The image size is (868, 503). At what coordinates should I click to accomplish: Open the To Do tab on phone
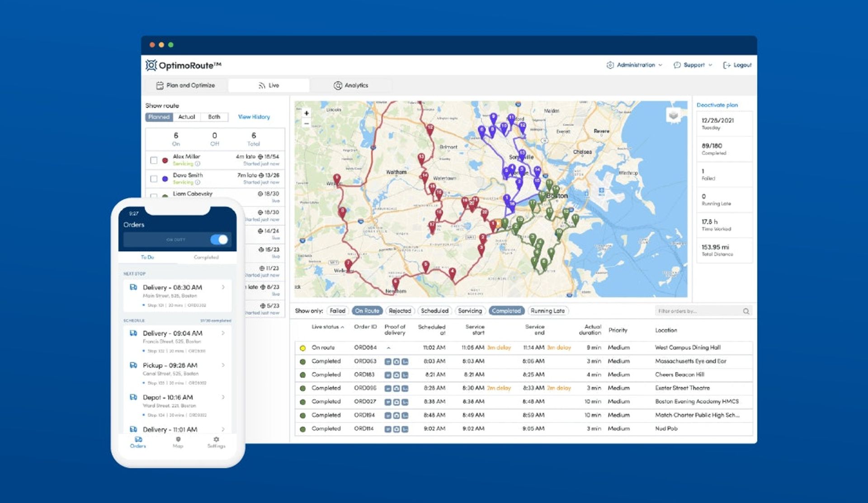pos(147,257)
